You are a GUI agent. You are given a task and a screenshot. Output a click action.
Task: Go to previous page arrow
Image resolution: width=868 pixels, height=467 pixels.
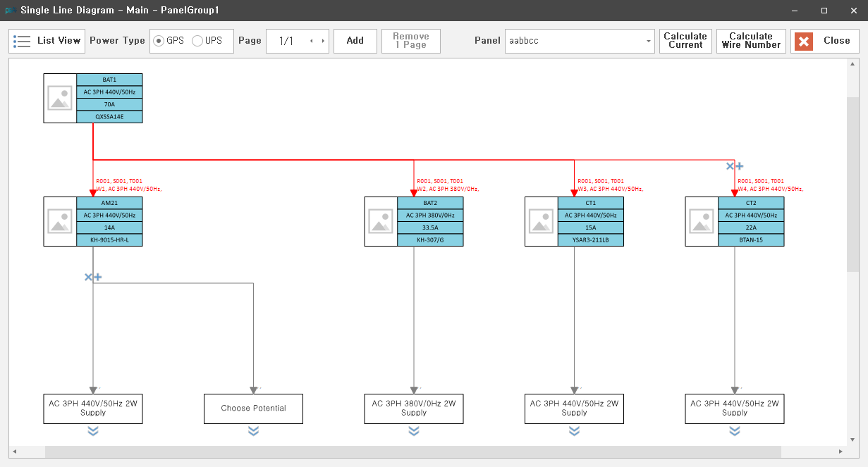pyautogui.click(x=312, y=41)
